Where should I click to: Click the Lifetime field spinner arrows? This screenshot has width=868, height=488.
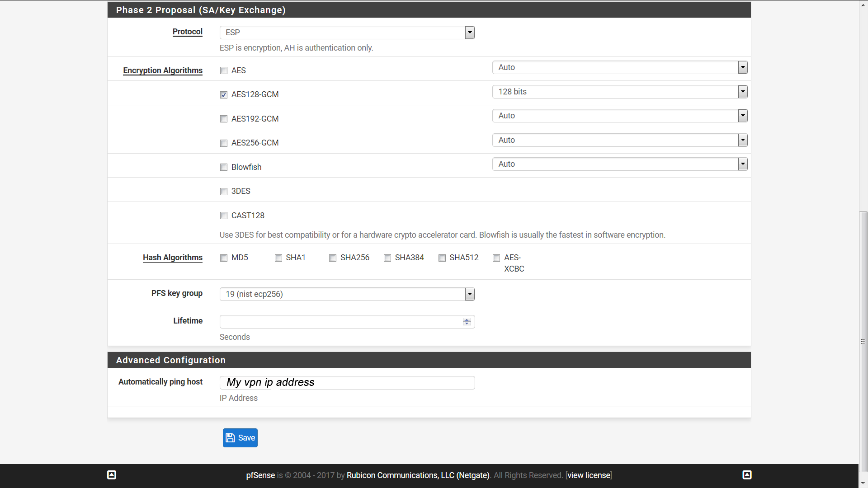pyautogui.click(x=467, y=322)
